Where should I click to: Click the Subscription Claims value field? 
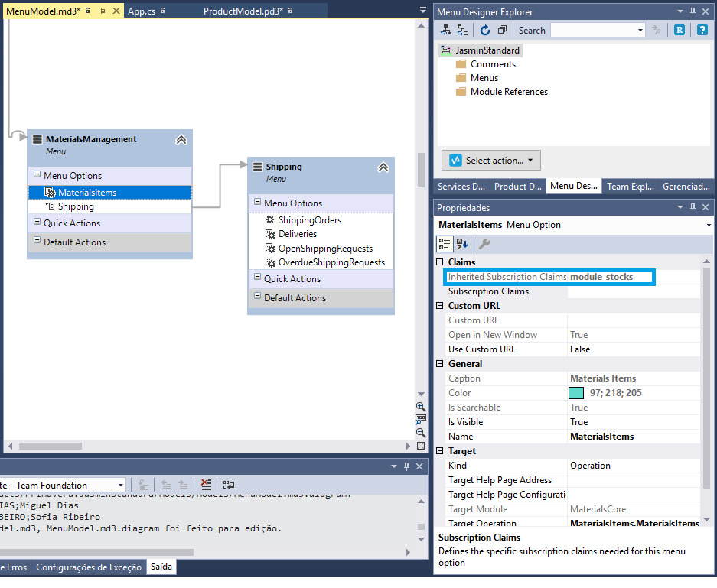tap(634, 291)
